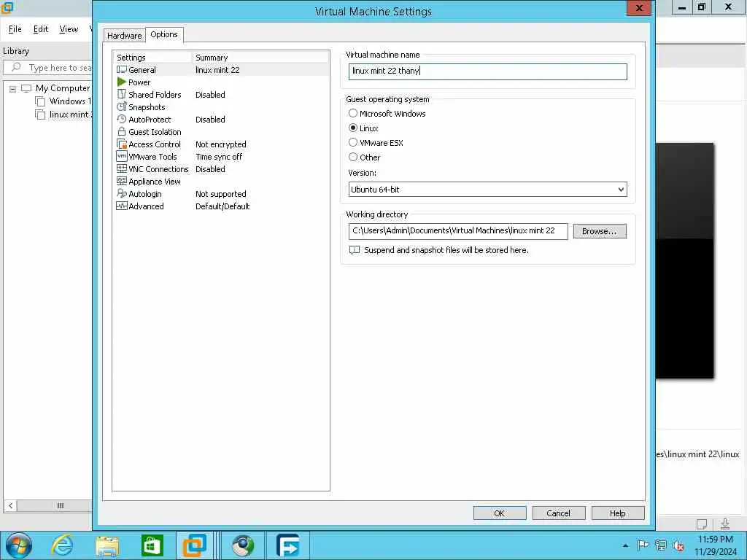
Task: Click the VMware Tools vm icon
Action: tap(122, 157)
